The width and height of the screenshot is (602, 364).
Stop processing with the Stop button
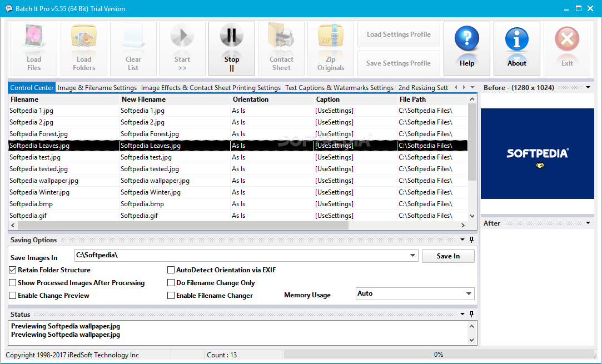tap(231, 49)
